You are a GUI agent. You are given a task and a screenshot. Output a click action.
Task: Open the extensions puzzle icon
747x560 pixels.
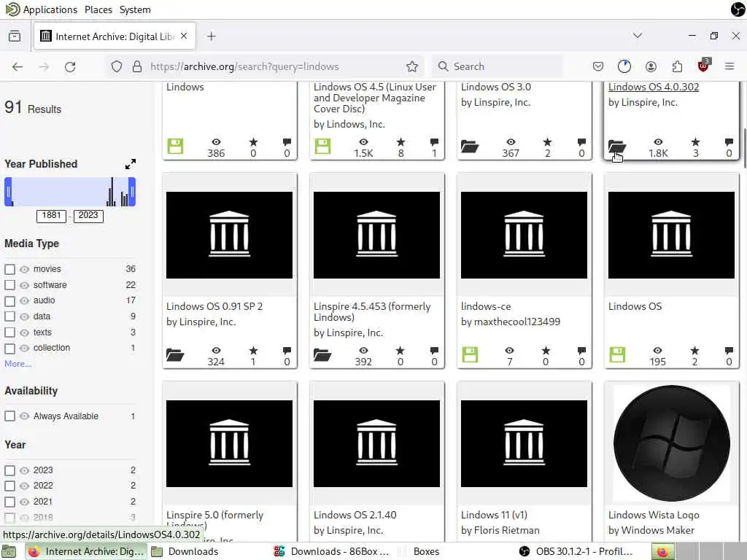click(x=677, y=66)
